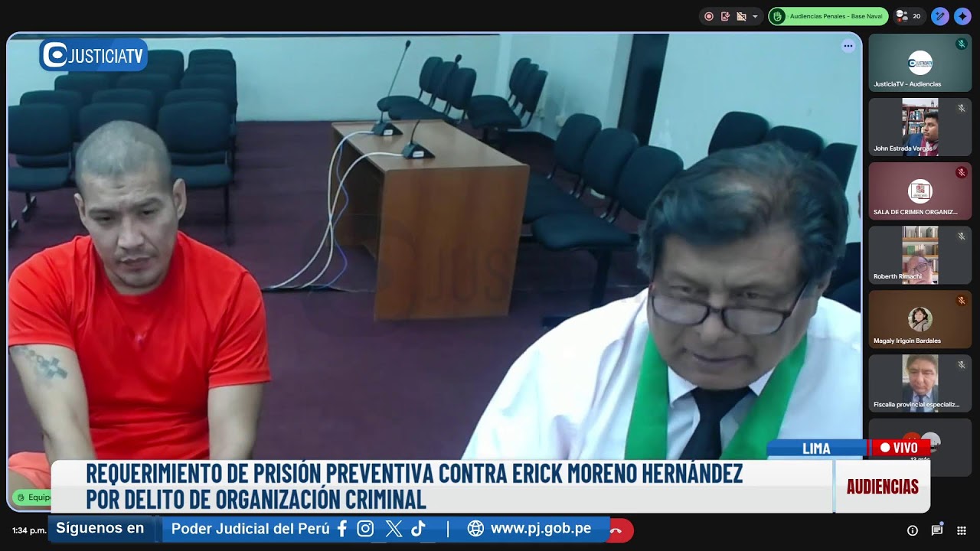Click the red hang-up call button

point(620,530)
